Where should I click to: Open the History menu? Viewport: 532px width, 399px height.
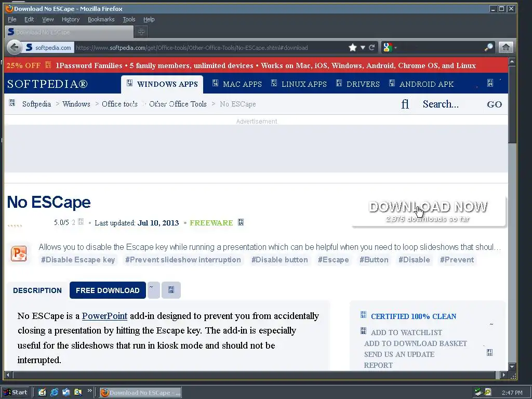(71, 19)
